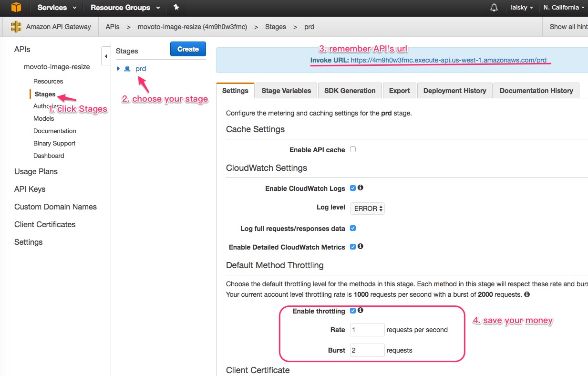This screenshot has height=376, width=588.
Task: Click info icon next to Enable CloudWatch Logs
Action: (361, 188)
